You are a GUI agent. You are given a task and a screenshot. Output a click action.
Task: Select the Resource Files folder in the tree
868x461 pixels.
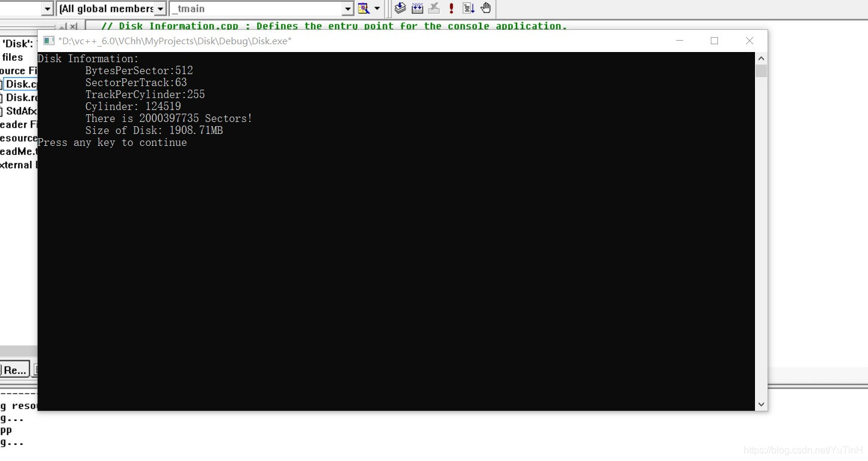tap(19, 138)
